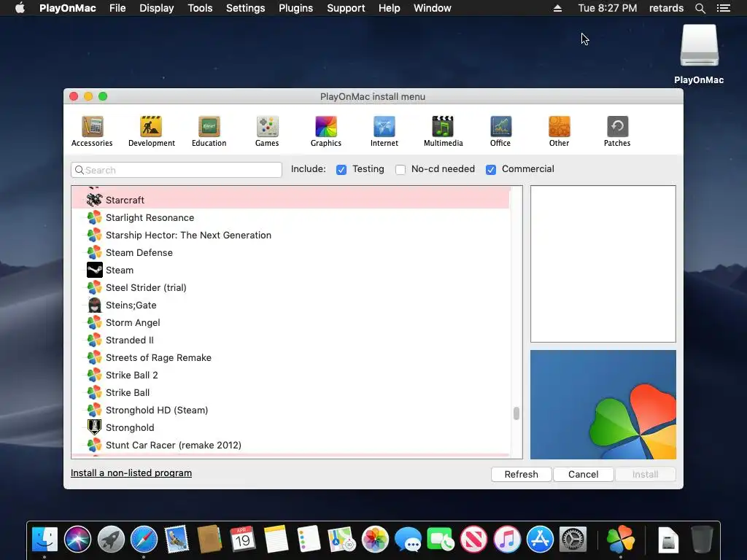
Task: Open the Window menu
Action: 432,8
